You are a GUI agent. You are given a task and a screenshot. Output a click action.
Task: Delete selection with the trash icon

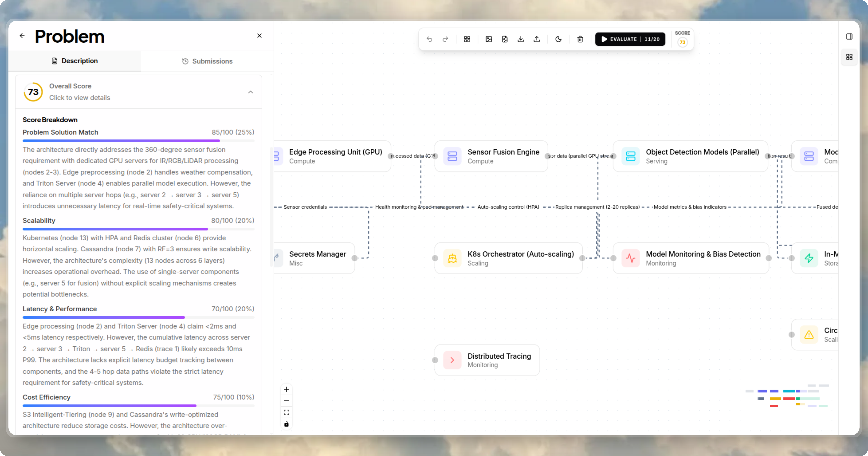[x=580, y=39]
